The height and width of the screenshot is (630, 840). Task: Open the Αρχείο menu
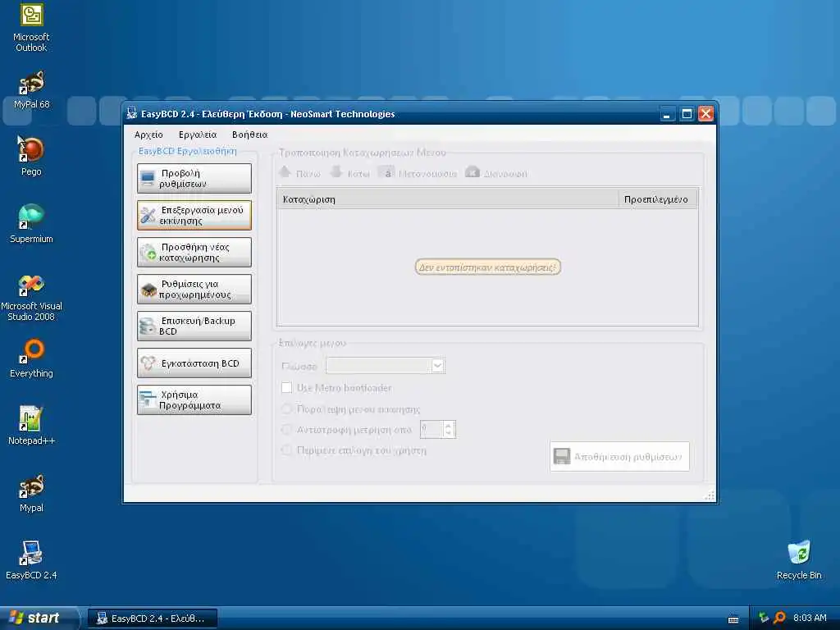(x=148, y=135)
